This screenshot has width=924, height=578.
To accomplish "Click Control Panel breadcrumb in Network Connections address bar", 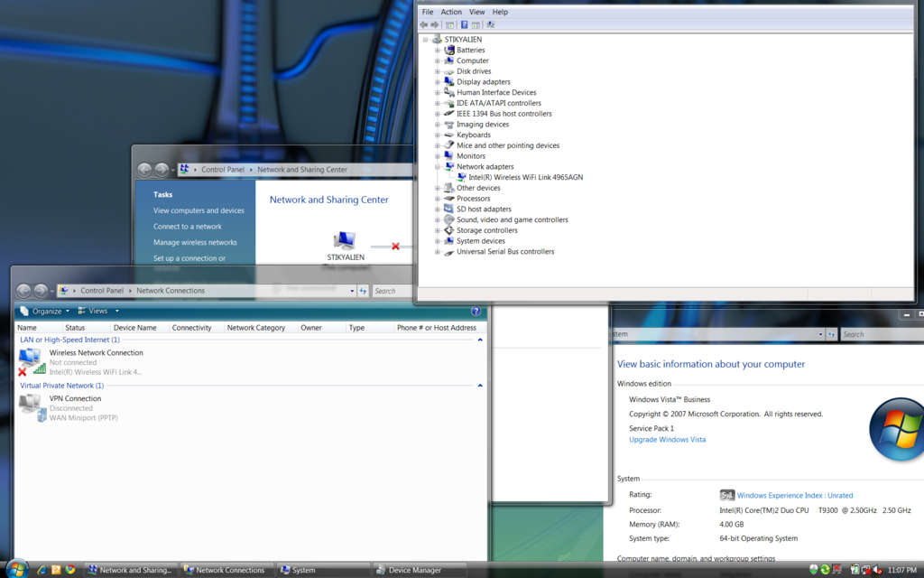I will click(x=102, y=291).
